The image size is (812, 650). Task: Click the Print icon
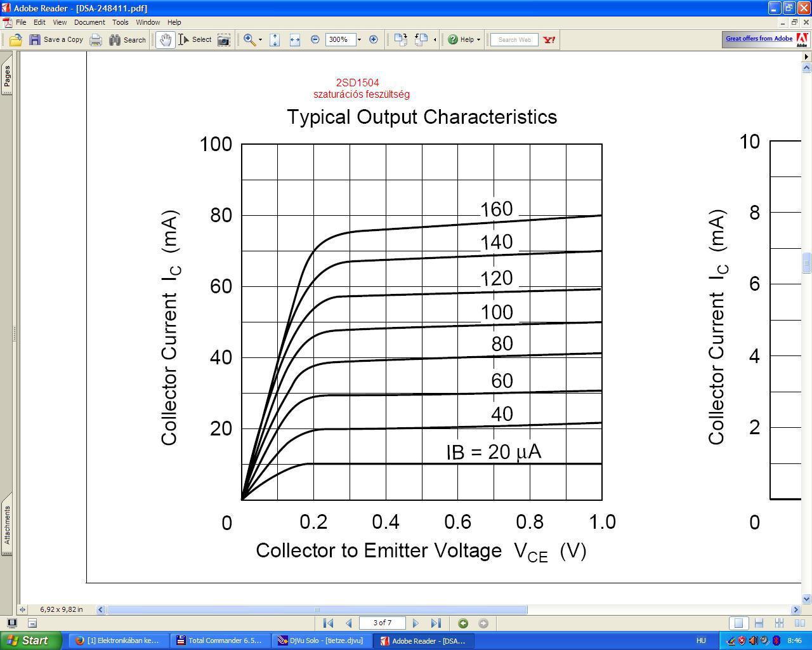[x=96, y=39]
